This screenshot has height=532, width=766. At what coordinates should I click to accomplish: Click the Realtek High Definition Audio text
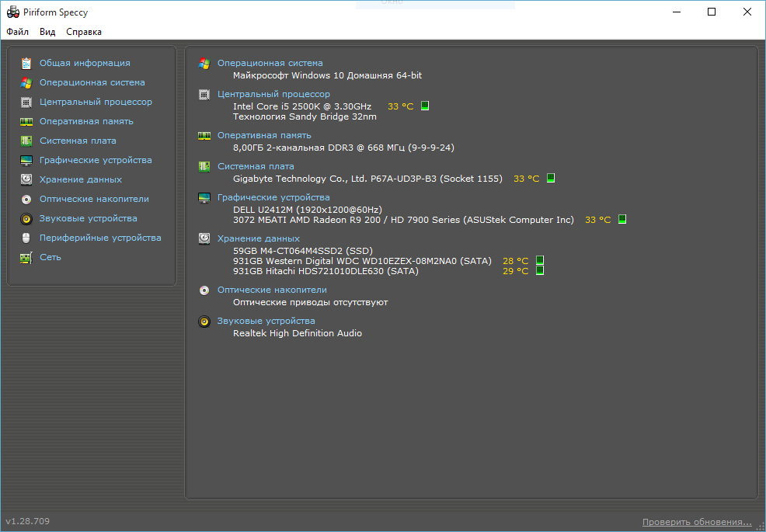298,333
